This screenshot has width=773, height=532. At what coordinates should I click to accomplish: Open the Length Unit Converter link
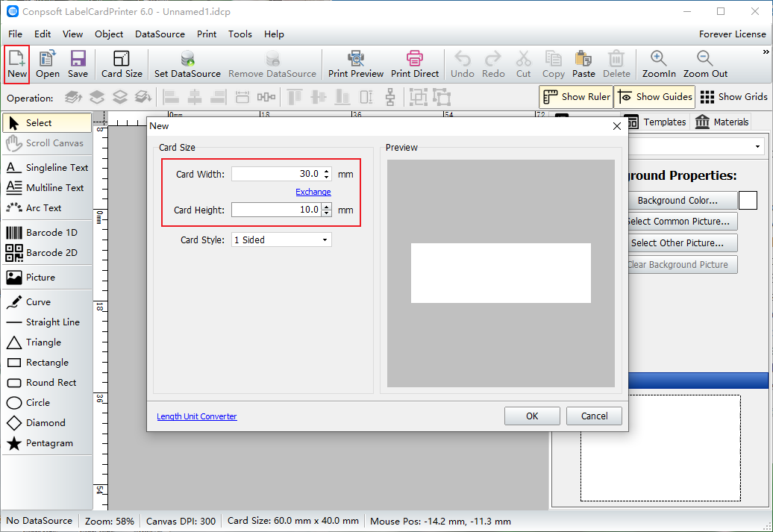pos(197,416)
